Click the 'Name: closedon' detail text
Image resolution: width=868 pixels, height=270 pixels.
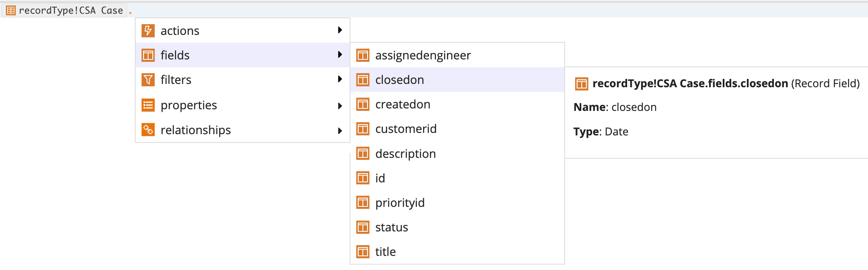(x=615, y=107)
